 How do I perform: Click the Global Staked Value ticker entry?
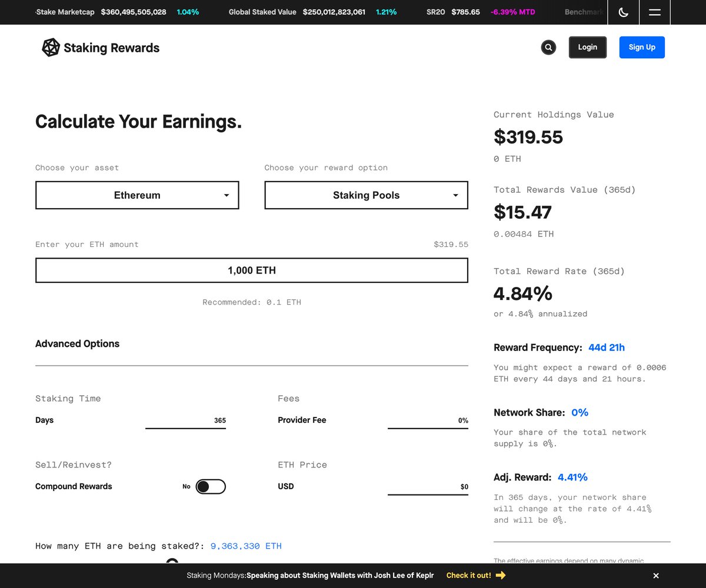pyautogui.click(x=297, y=12)
